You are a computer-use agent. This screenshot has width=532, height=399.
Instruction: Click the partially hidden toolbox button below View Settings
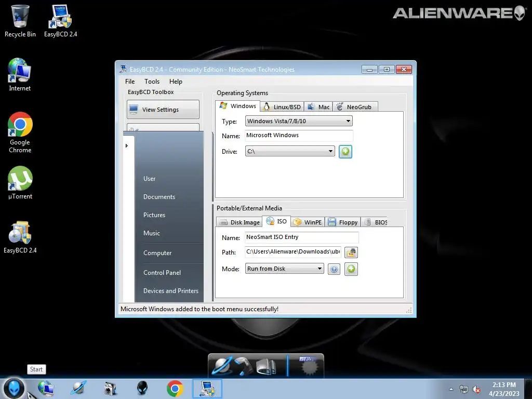163,128
